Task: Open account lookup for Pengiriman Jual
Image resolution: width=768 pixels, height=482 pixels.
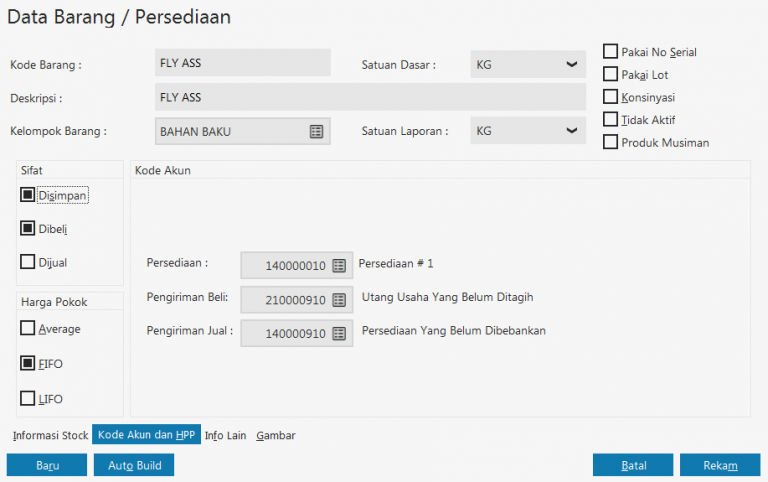Action: point(339,333)
